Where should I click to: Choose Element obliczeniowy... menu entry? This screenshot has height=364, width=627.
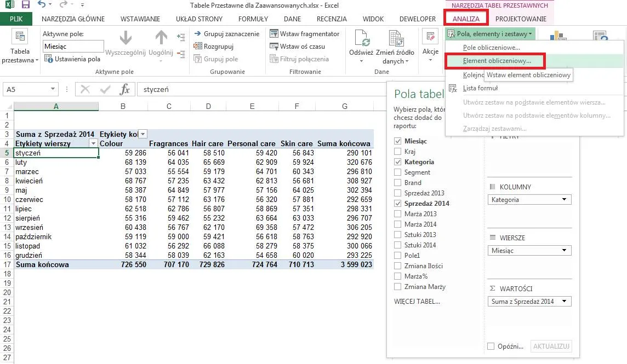(x=497, y=61)
